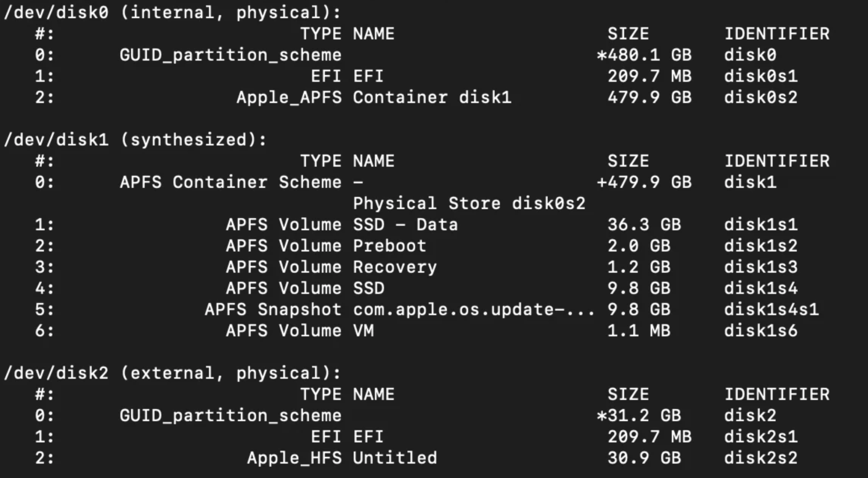This screenshot has height=478, width=868.
Task: Click the /dev/disk1 (synthesized) header
Action: click(x=135, y=140)
